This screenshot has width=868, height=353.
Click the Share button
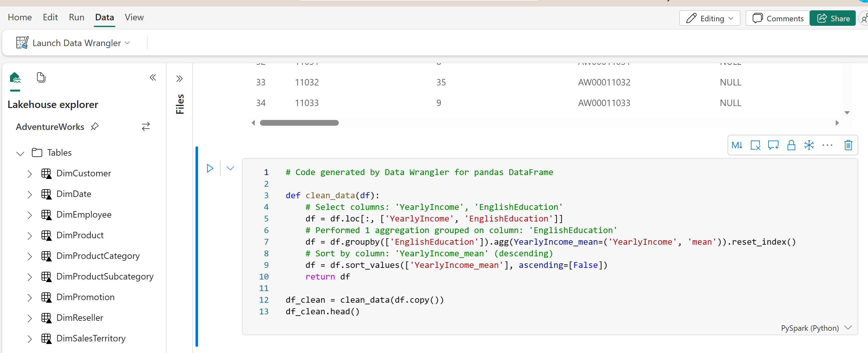point(833,18)
